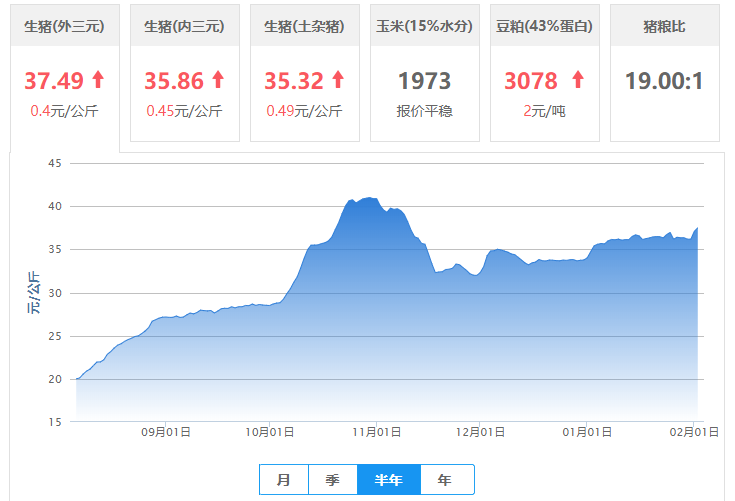Image resolution: width=735 pixels, height=501 pixels.
Task: Click the 1973 corn price value
Action: tap(425, 81)
